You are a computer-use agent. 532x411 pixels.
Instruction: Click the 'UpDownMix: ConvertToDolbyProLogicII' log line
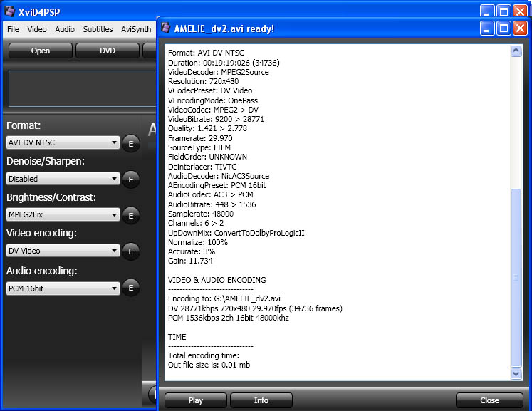[236, 233]
